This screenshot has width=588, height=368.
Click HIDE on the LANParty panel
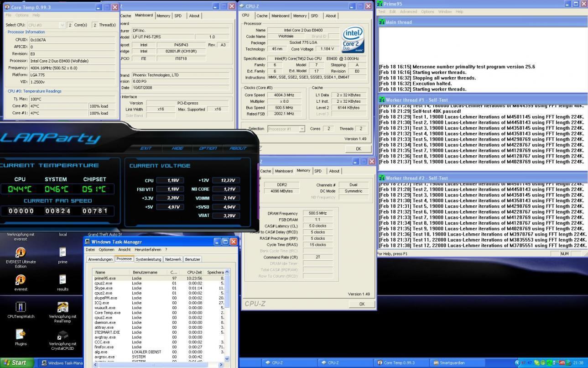point(177,148)
